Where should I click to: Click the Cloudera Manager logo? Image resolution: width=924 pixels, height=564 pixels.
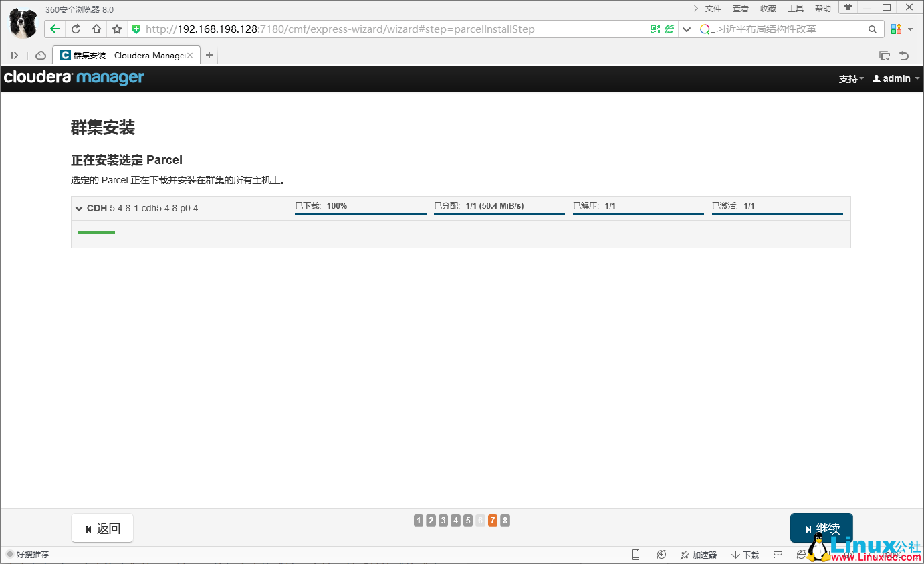74,78
